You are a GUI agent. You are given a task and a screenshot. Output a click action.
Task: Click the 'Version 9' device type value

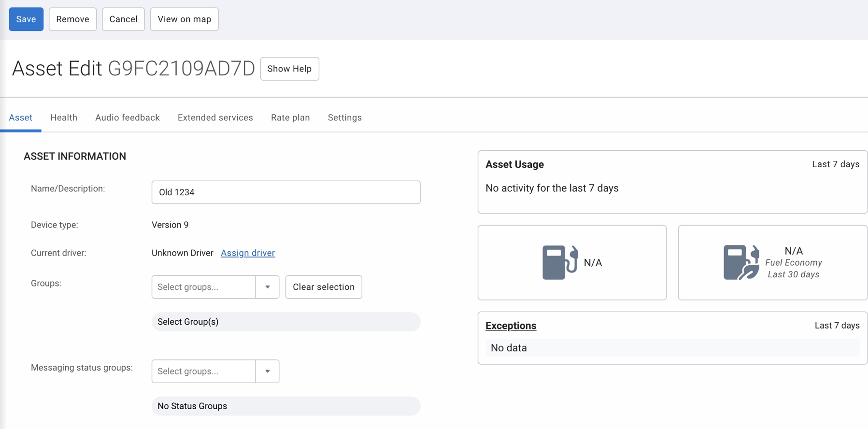click(170, 225)
